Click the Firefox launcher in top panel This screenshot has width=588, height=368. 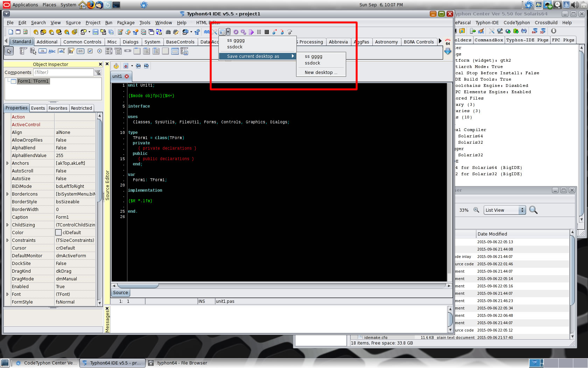pos(91,5)
